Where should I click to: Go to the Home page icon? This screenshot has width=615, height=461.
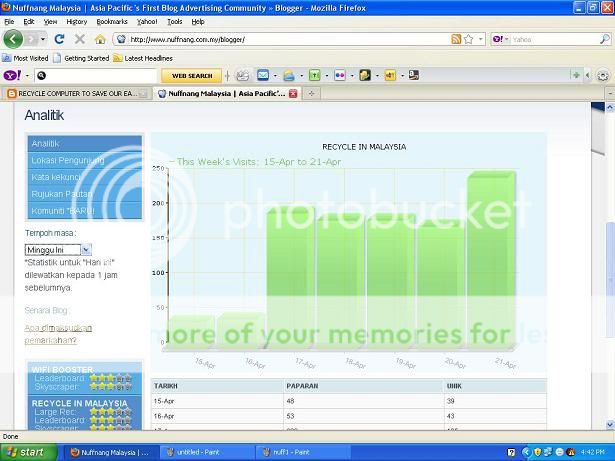click(100, 39)
